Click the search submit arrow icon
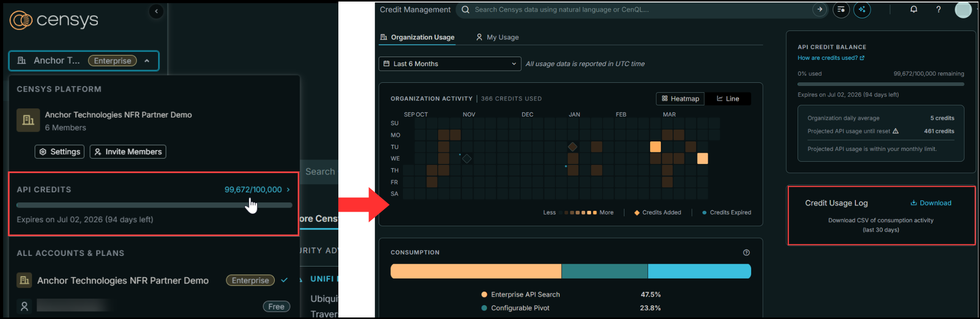The width and height of the screenshot is (980, 319). pyautogui.click(x=819, y=10)
